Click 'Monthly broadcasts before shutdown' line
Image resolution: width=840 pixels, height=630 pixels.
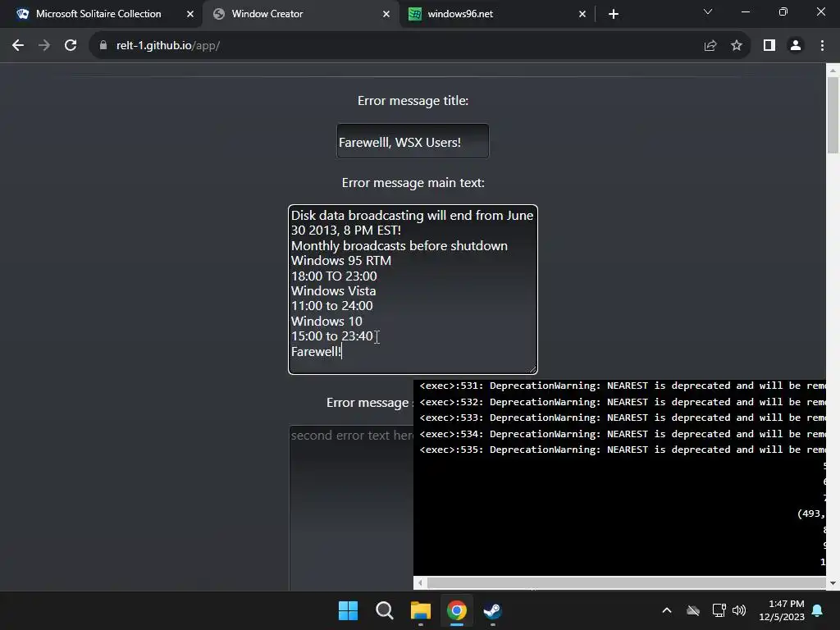click(x=399, y=246)
